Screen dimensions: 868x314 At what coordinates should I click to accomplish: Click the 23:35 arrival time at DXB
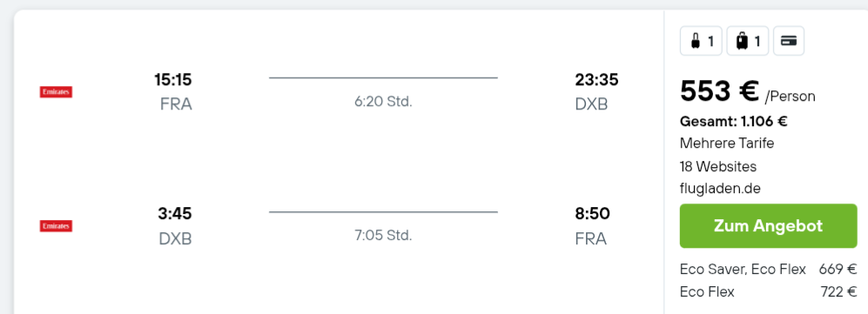pos(596,80)
